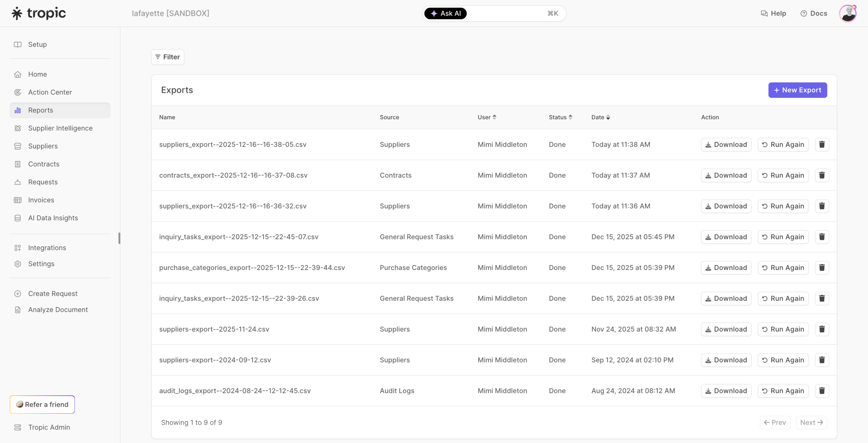868x443 pixels.
Task: Sort exports by User column
Action: (487, 117)
